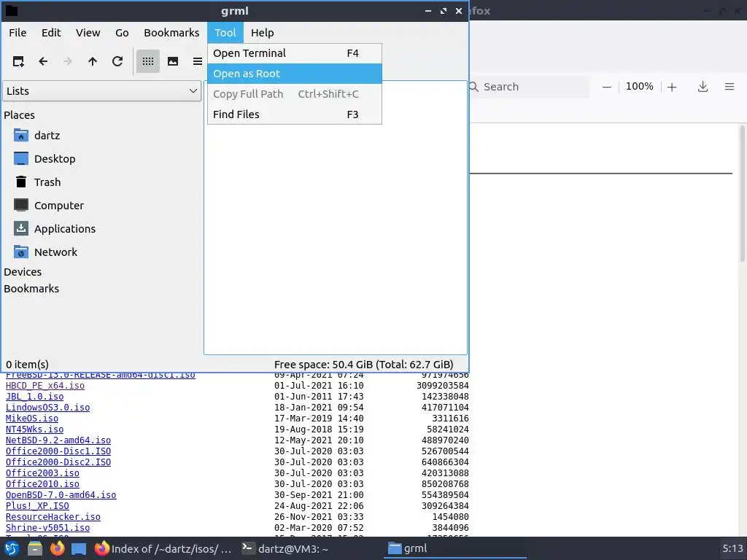Viewport: 747px width, 560px height.
Task: Go back with the left arrow icon
Action: point(43,61)
